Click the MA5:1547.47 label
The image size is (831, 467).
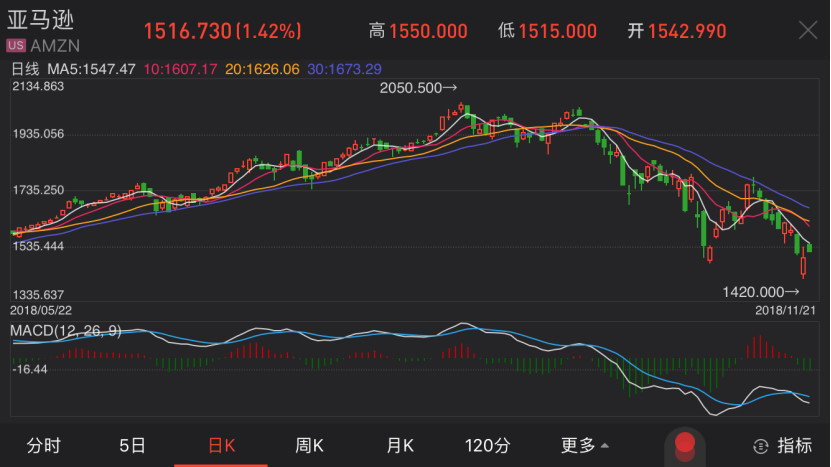(91, 69)
